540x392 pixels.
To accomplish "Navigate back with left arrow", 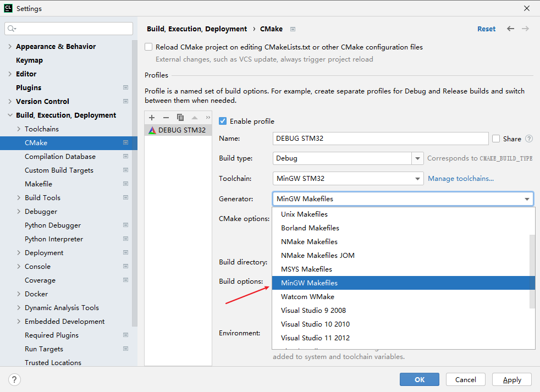I will 510,29.
